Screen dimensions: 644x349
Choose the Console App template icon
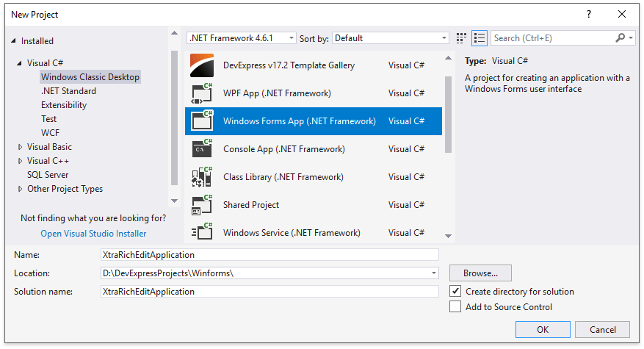tap(202, 149)
